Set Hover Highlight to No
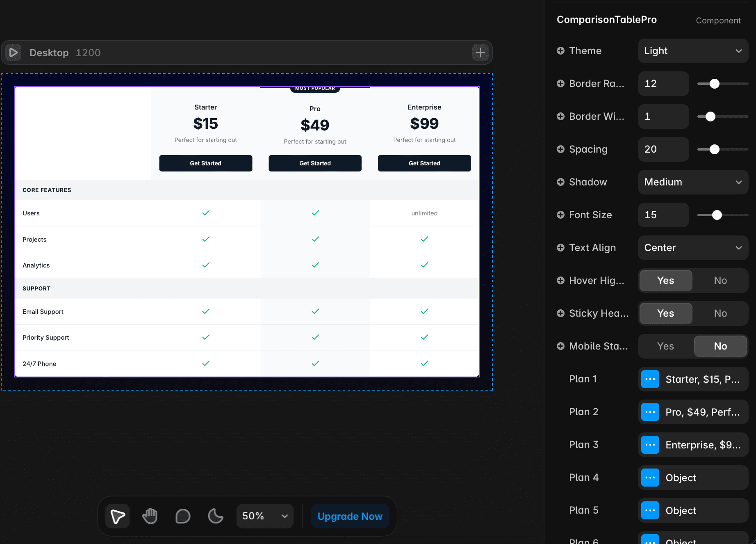 point(720,281)
